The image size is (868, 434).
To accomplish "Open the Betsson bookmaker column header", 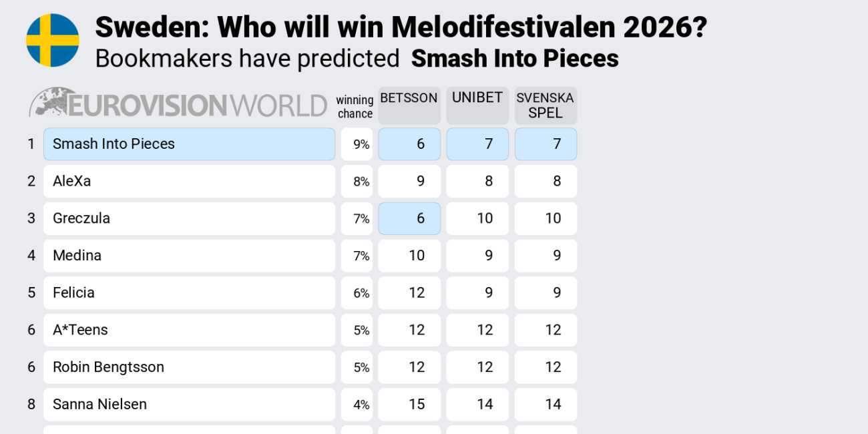I will pyautogui.click(x=409, y=105).
